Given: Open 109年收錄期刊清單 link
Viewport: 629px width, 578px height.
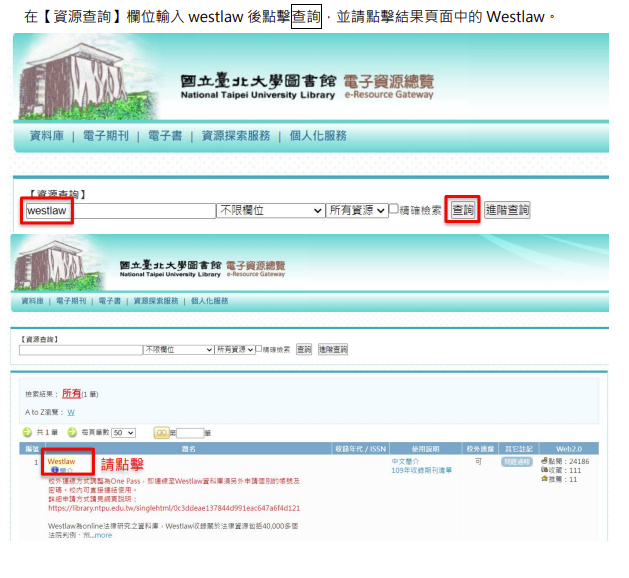Looking at the screenshot, I should [422, 470].
